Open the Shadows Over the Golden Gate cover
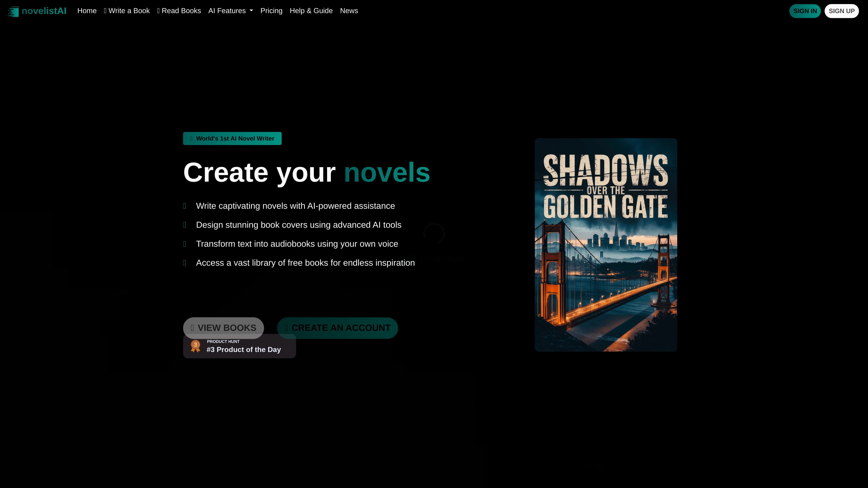Viewport: 868px width, 488px height. point(606,245)
